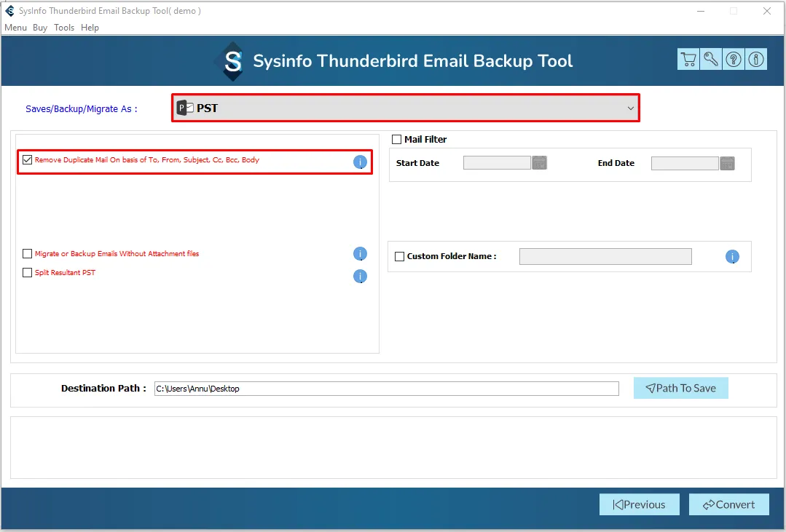786x532 pixels.
Task: Enable the Custom Folder Name checkbox
Action: coord(399,256)
